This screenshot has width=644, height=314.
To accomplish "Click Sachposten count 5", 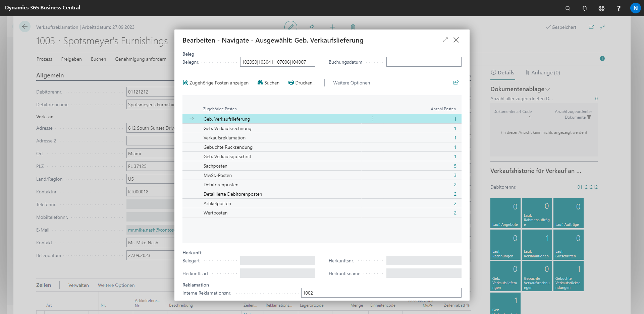I will 455,166.
